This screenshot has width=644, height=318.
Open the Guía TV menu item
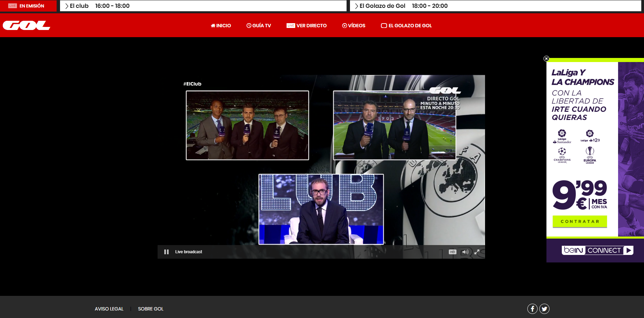[x=259, y=26]
